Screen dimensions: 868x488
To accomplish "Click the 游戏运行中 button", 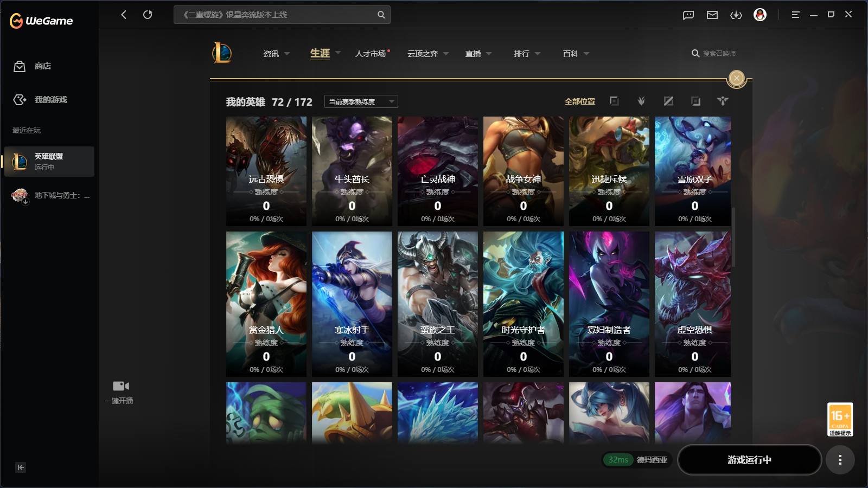I will pos(750,460).
